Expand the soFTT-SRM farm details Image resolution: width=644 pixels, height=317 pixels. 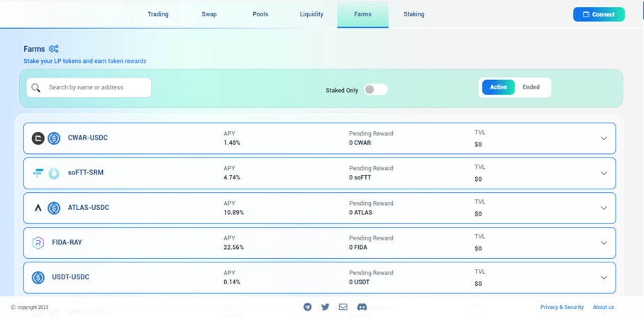tap(604, 173)
